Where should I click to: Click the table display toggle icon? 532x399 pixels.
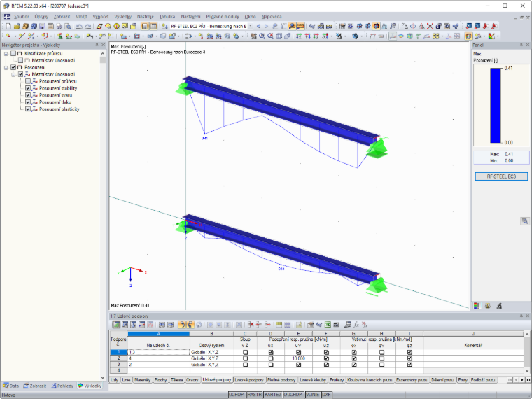click(153, 26)
